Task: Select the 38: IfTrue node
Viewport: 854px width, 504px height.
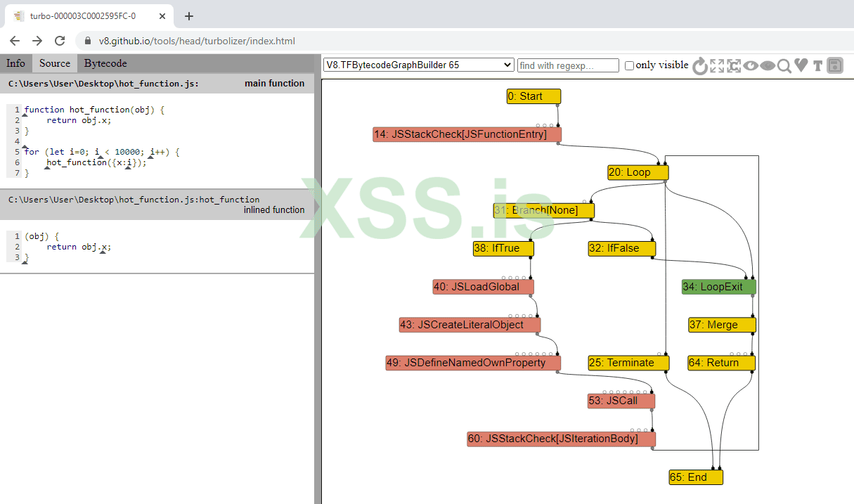Action: pyautogui.click(x=503, y=248)
